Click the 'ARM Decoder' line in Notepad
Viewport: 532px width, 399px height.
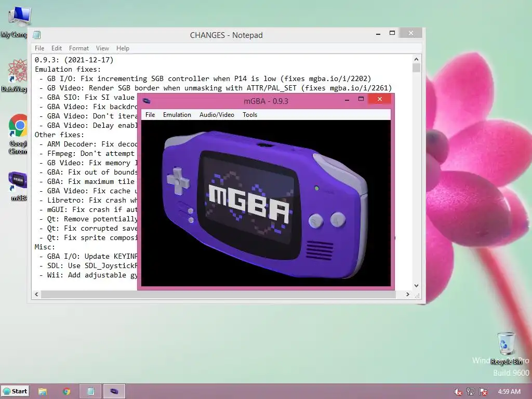click(x=88, y=144)
